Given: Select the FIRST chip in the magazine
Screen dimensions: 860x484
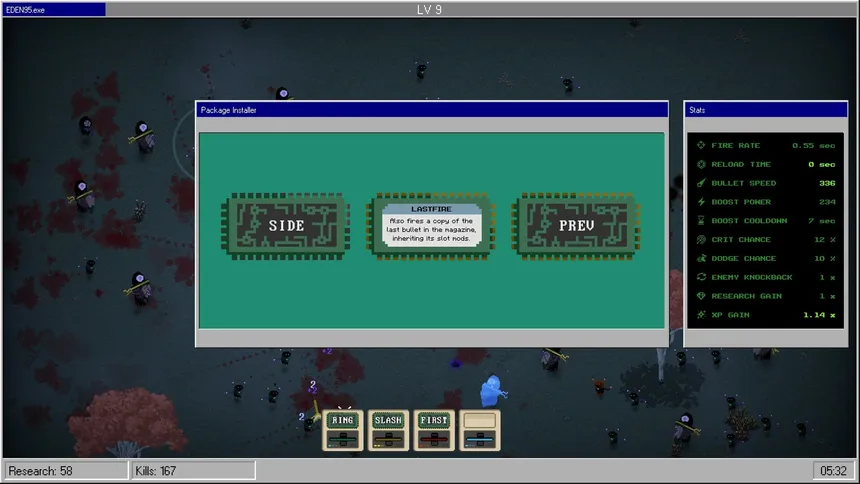Looking at the screenshot, I should point(434,420).
